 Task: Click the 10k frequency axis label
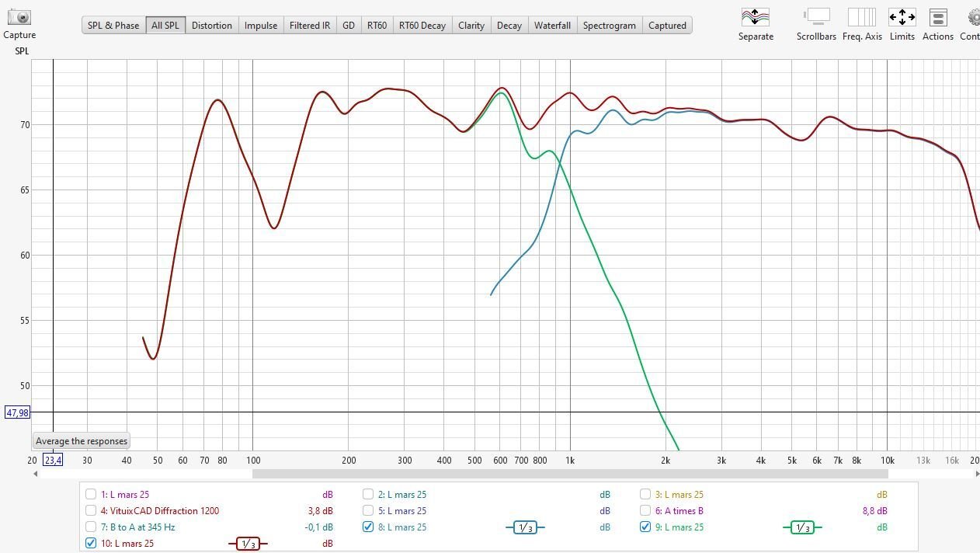tap(887, 460)
